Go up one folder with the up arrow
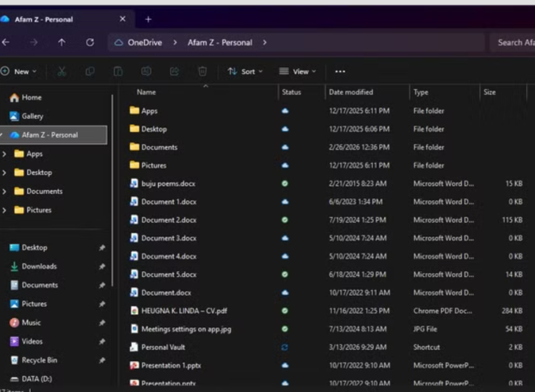This screenshot has height=392, width=535. pyautogui.click(x=62, y=42)
